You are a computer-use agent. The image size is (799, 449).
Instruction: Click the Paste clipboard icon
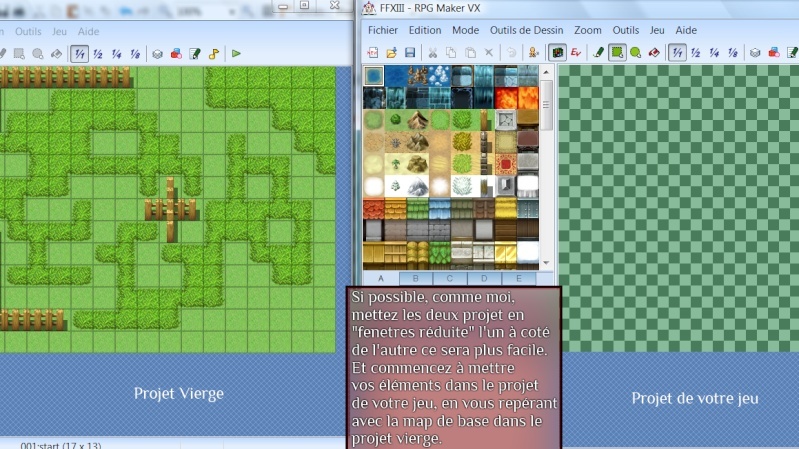[x=470, y=53]
